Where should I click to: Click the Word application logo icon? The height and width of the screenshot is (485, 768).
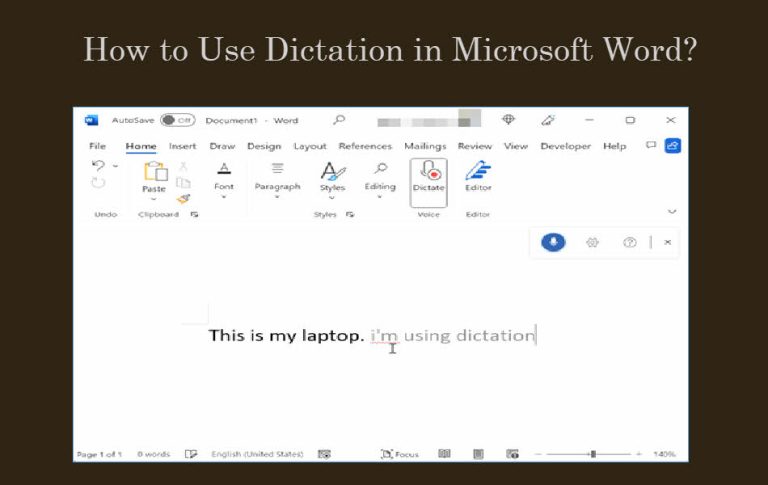91,120
